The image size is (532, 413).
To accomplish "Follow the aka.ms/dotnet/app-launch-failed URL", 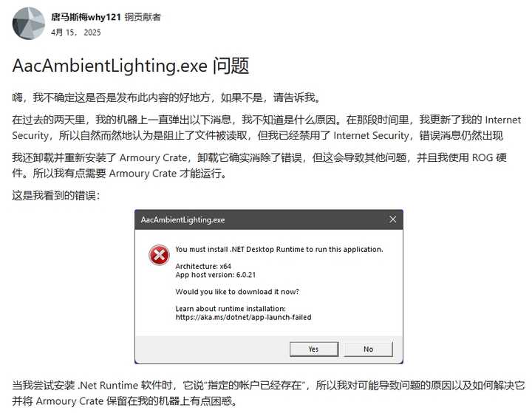I will (243, 317).
